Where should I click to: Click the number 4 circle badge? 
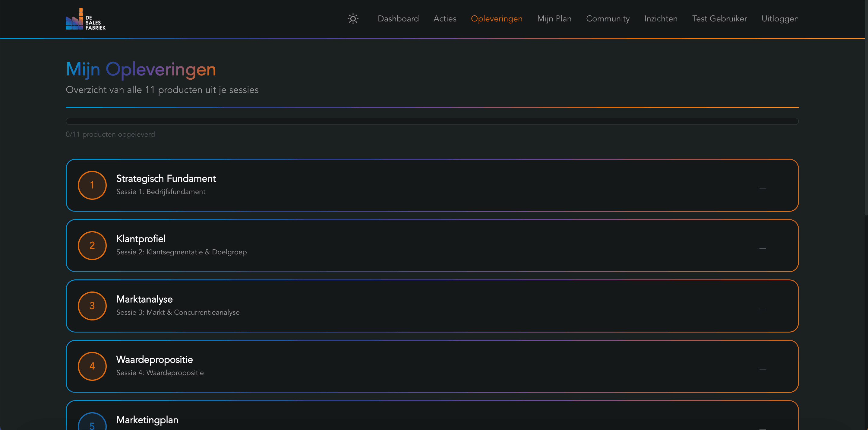tap(92, 366)
